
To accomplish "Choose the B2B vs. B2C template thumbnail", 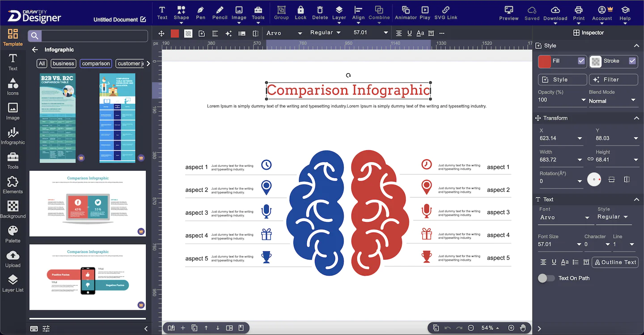I will point(58,118).
